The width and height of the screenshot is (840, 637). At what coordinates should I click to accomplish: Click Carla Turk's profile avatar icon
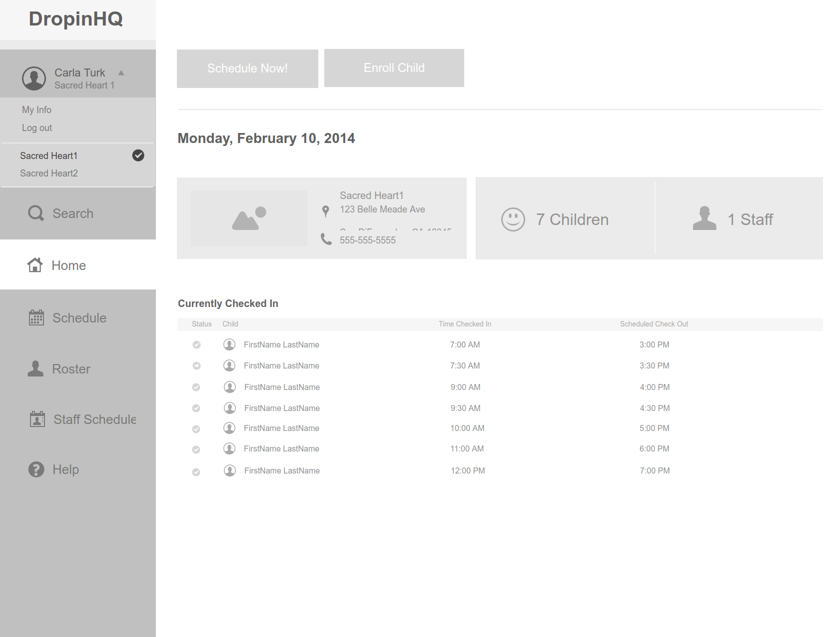click(34, 78)
